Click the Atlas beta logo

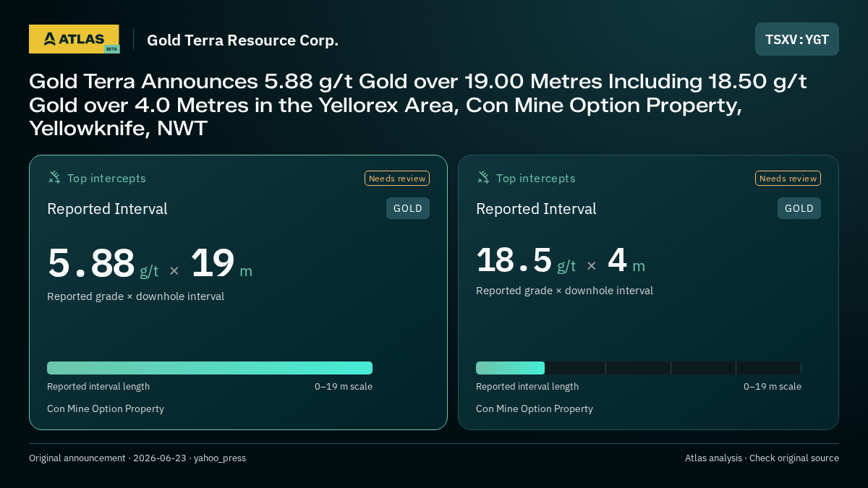(74, 39)
